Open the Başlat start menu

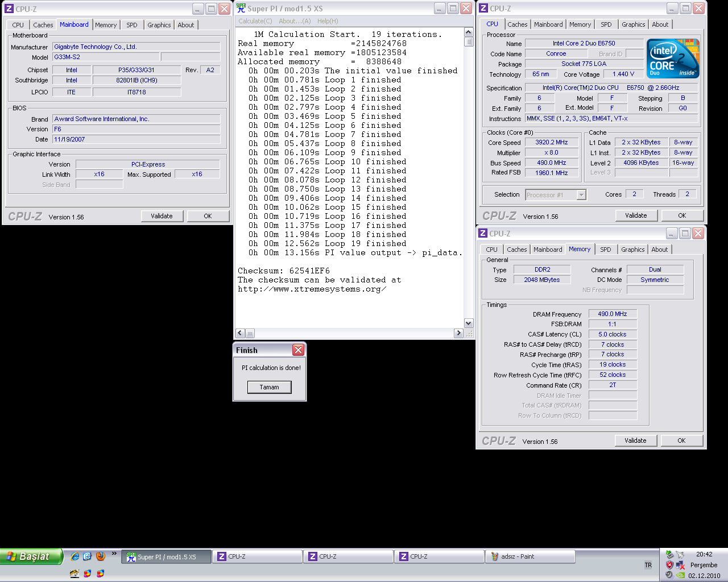31,556
